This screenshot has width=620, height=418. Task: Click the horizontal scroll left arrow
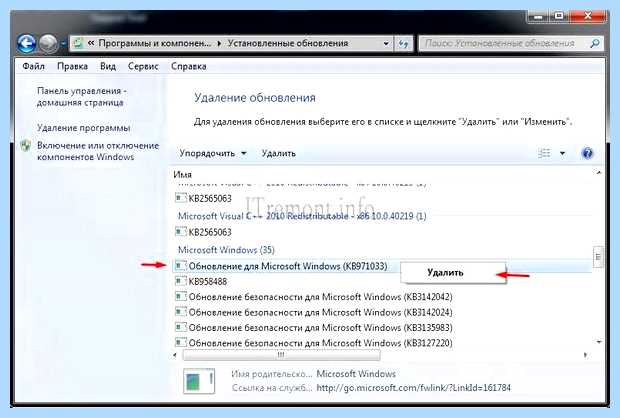click(176, 355)
